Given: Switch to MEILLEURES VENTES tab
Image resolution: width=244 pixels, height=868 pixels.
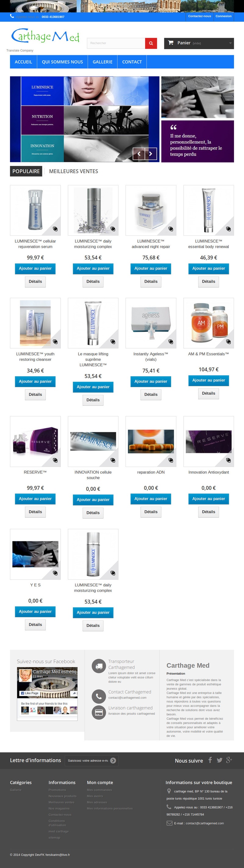Looking at the screenshot, I should click(74, 171).
